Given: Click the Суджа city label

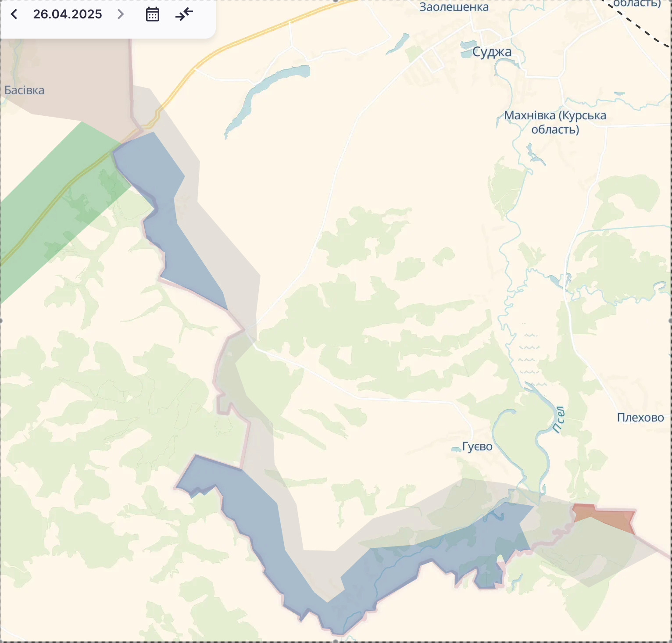Looking at the screenshot, I should click(x=492, y=52).
